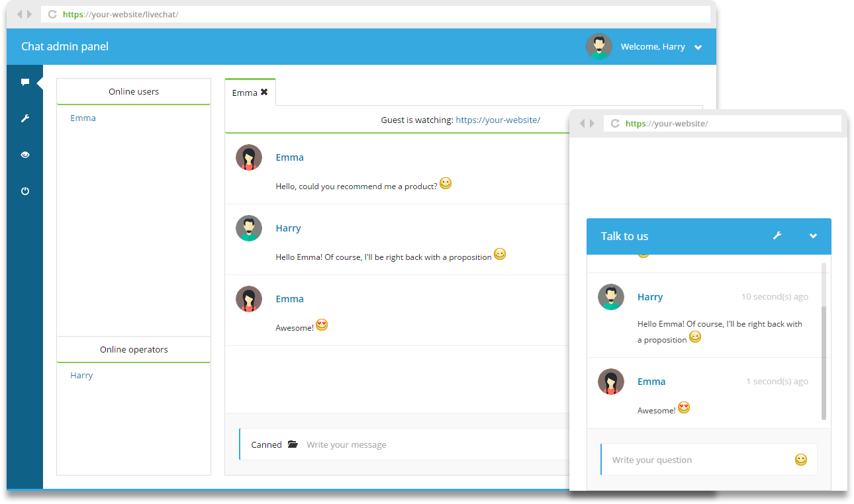
Task: Reload the livechat admin page
Action: pyautogui.click(x=52, y=14)
